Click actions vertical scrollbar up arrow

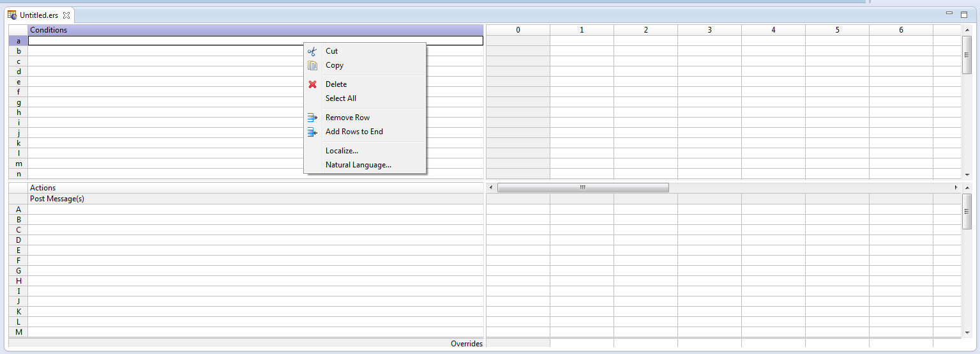click(x=967, y=188)
